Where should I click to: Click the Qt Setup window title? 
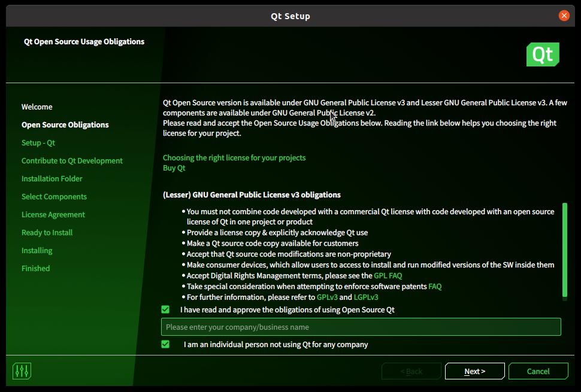[290, 16]
